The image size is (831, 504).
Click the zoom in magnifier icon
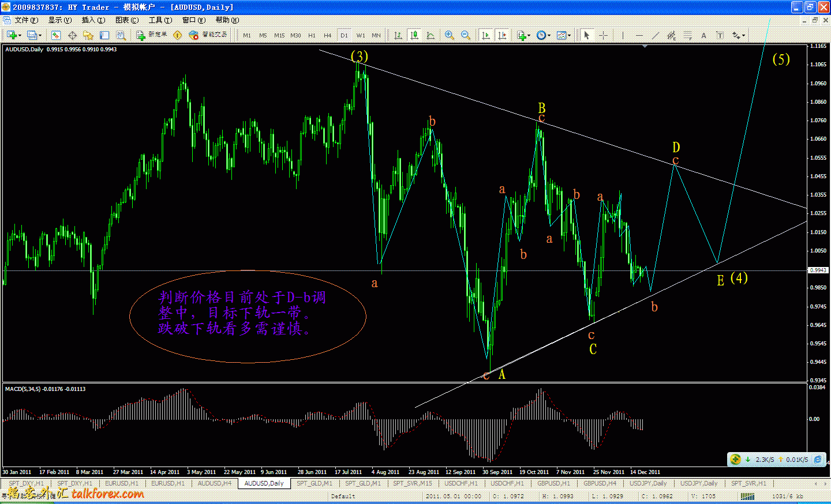[450, 35]
